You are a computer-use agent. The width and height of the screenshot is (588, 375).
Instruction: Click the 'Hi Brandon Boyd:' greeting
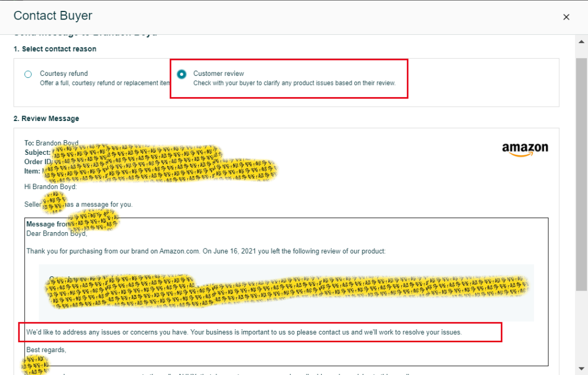(x=50, y=186)
